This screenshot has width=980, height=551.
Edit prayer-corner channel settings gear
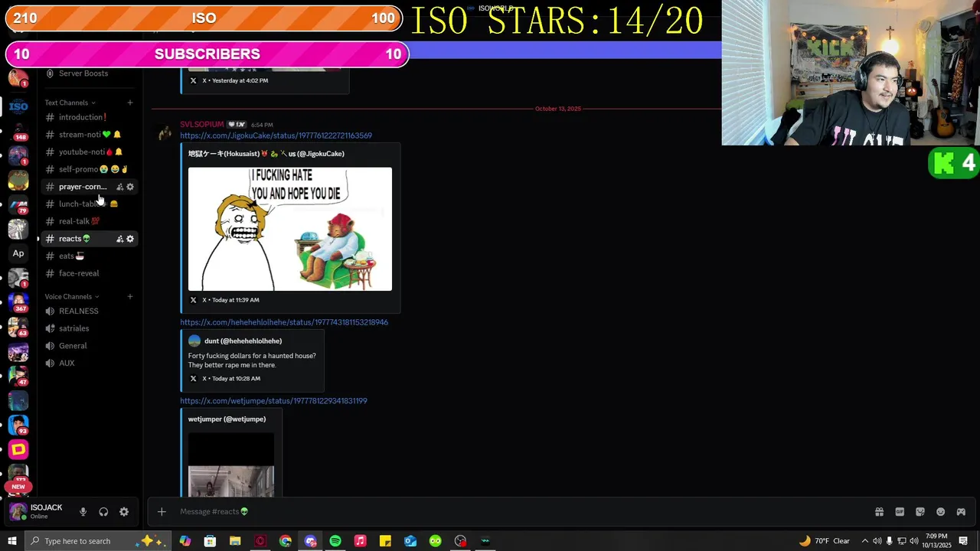[x=130, y=187]
